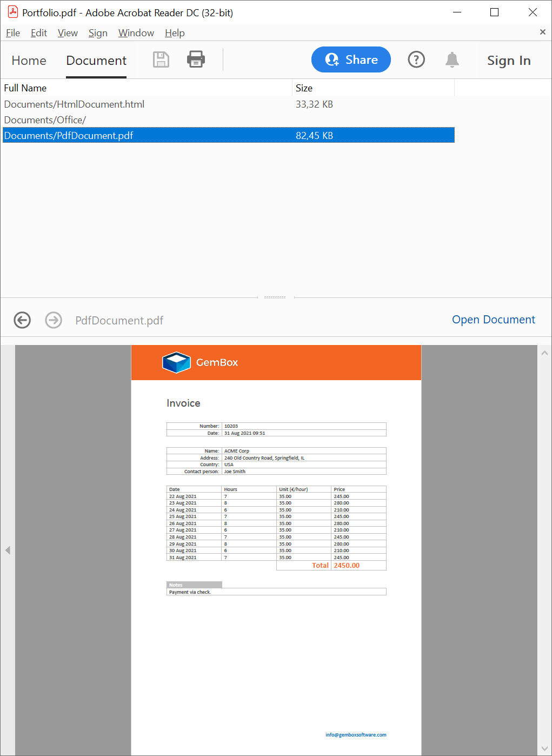
Task: Go forward with the next arrow icon
Action: 54,320
